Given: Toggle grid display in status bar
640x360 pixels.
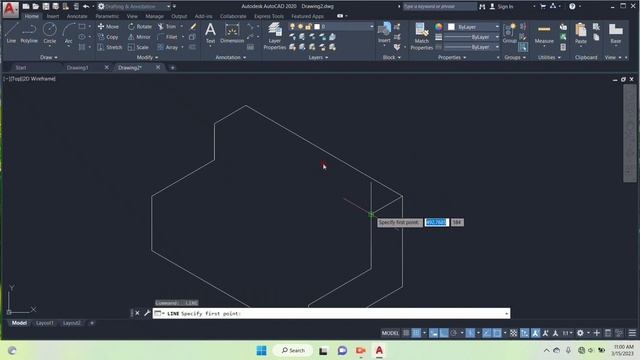Looking at the screenshot, I should click(x=406, y=333).
